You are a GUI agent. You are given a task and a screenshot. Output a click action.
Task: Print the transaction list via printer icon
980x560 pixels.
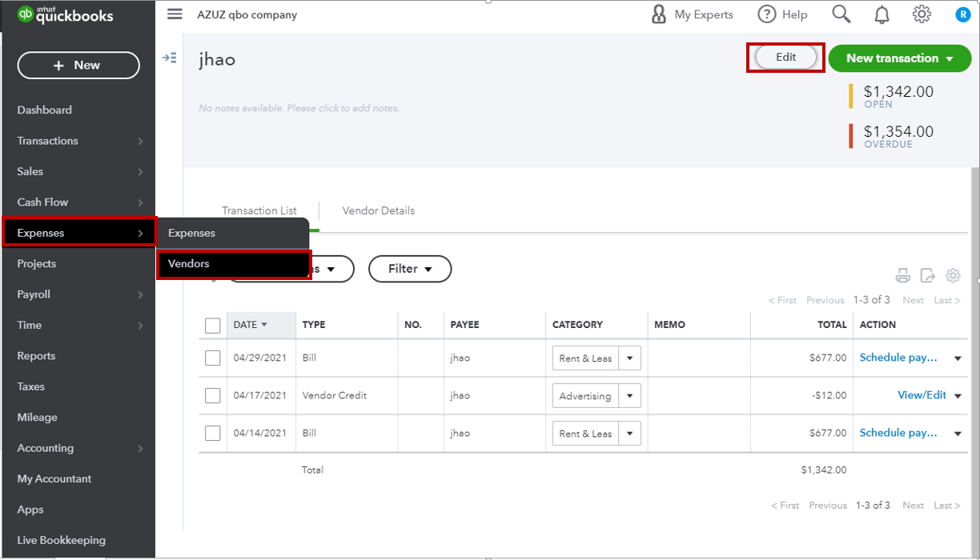903,275
